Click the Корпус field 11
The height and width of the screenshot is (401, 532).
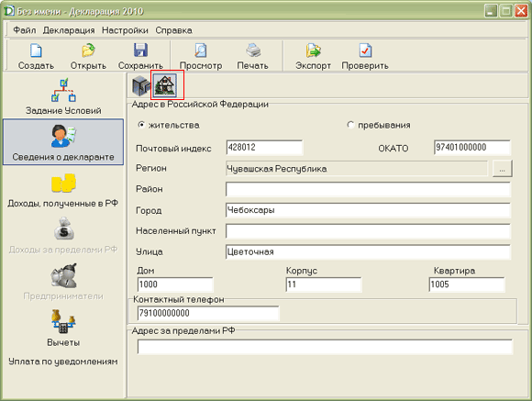tap(324, 284)
